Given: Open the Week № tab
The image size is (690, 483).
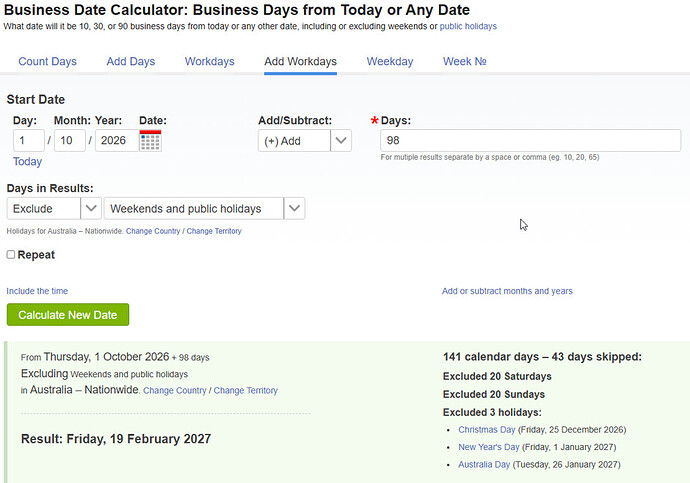Looking at the screenshot, I should pyautogui.click(x=465, y=62).
